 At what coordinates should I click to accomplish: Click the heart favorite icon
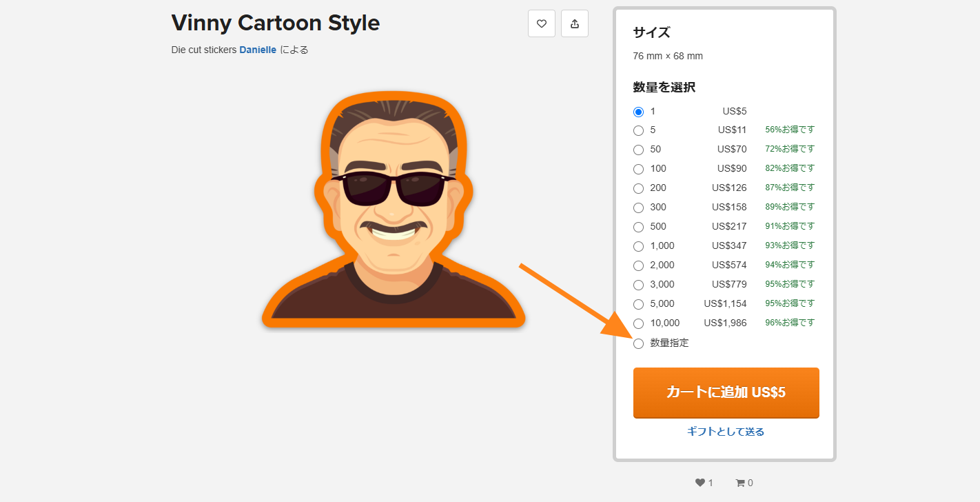pyautogui.click(x=541, y=23)
